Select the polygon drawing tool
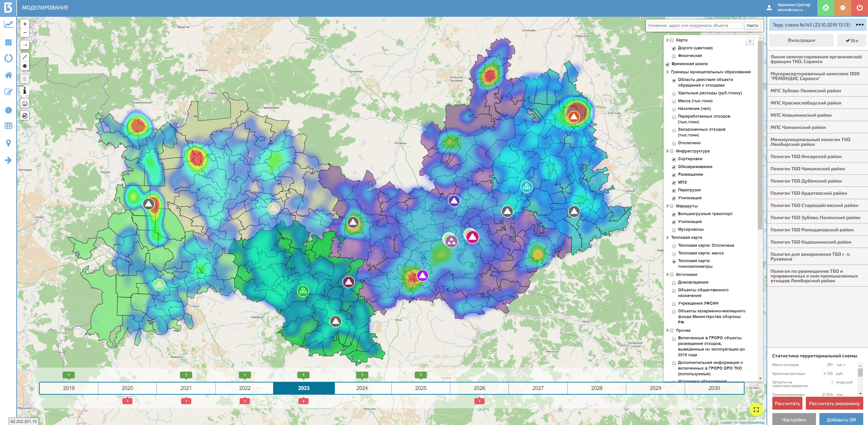The image size is (868, 425). pos(25,66)
